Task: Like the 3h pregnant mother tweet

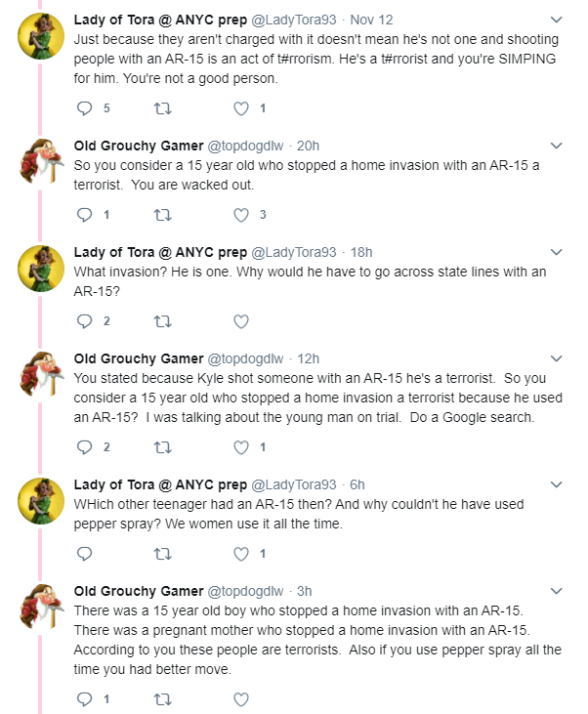Action: click(241, 699)
